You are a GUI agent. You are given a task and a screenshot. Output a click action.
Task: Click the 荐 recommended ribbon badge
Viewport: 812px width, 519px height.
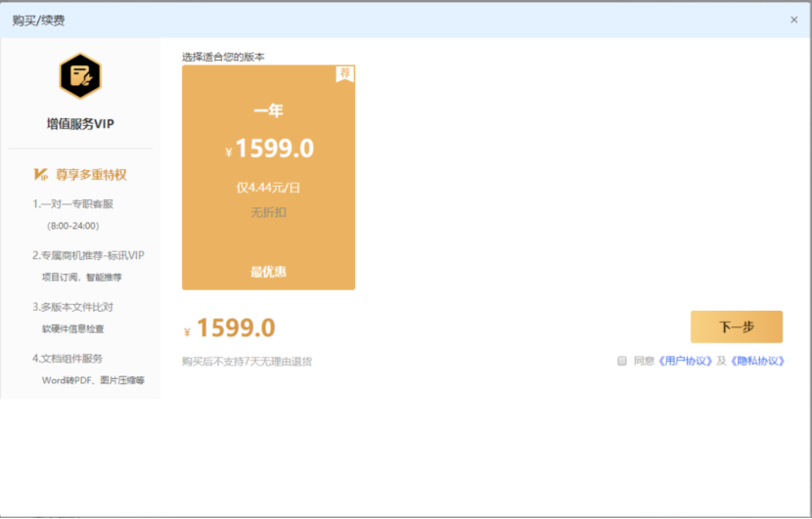344,74
